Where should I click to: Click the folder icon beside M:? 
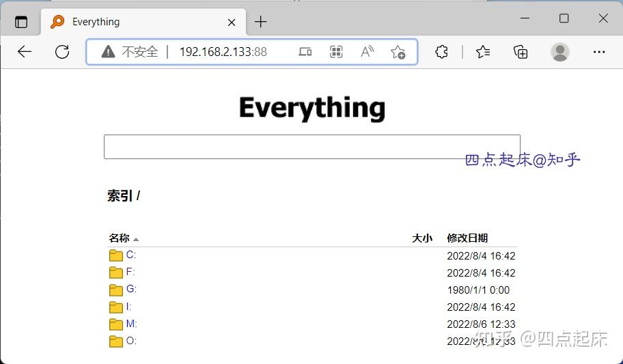(115, 324)
